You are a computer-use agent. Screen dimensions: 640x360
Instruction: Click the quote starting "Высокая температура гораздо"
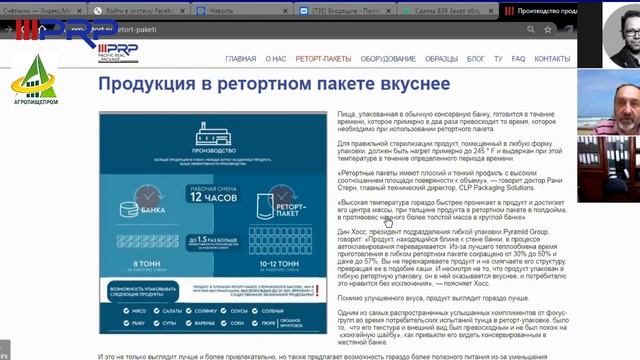[x=452, y=210]
